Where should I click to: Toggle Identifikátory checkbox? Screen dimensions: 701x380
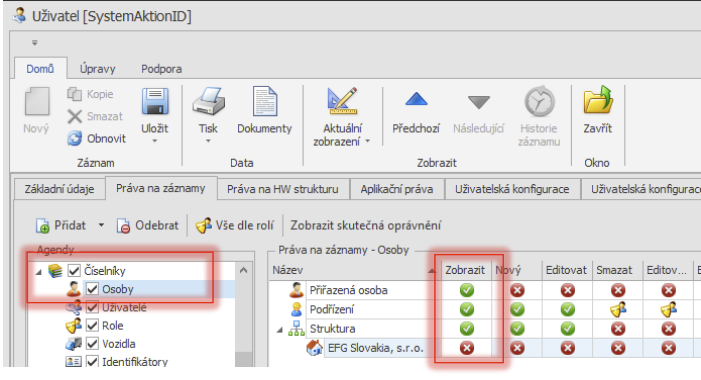(x=92, y=361)
